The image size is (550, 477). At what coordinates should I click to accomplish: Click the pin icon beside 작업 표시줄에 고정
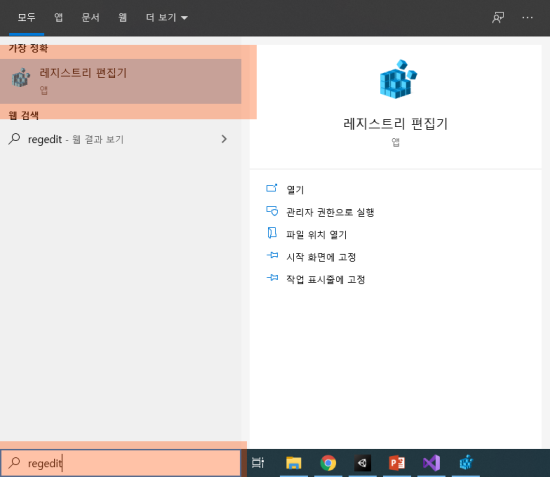272,278
